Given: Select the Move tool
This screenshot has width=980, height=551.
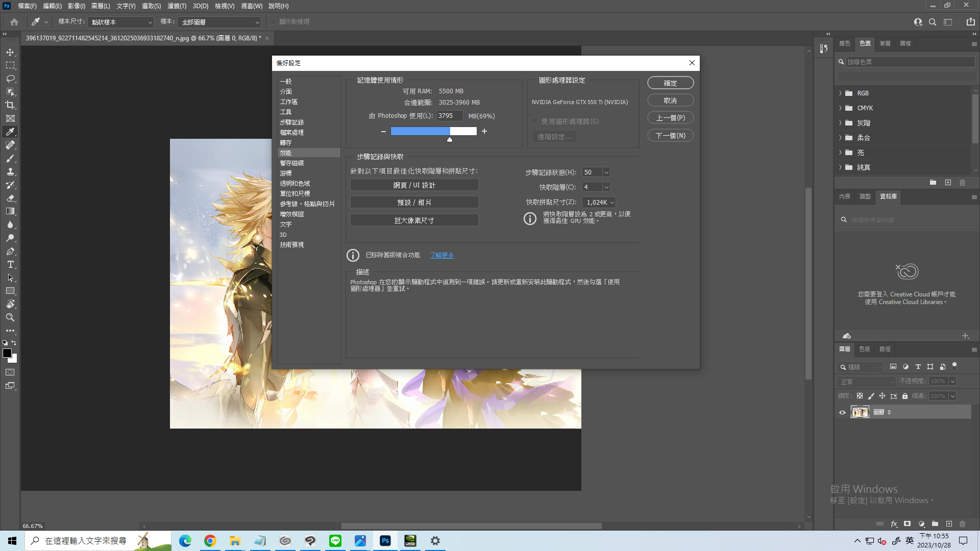Looking at the screenshot, I should point(10,53).
